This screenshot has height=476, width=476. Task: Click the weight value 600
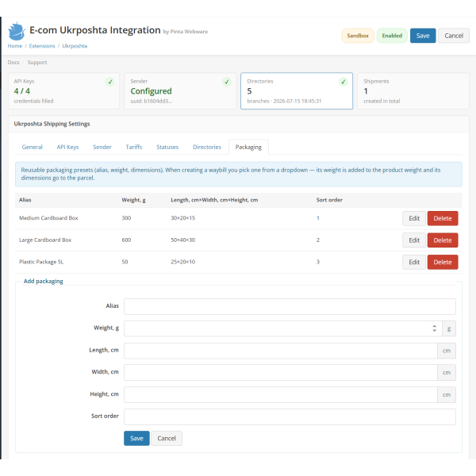tap(126, 240)
